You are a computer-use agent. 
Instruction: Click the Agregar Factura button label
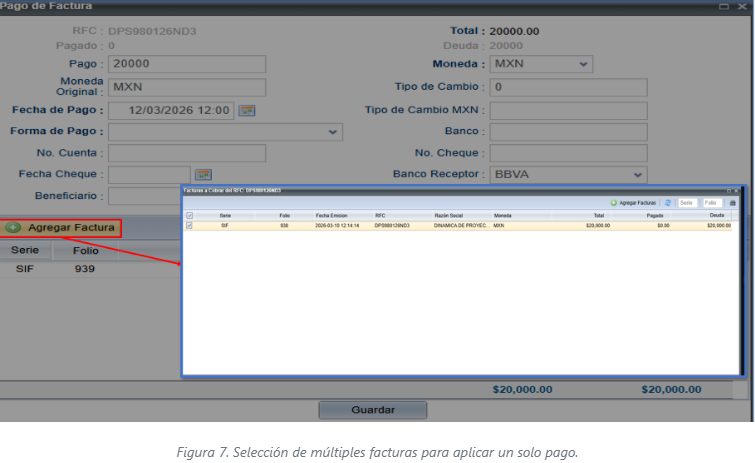click(x=70, y=228)
